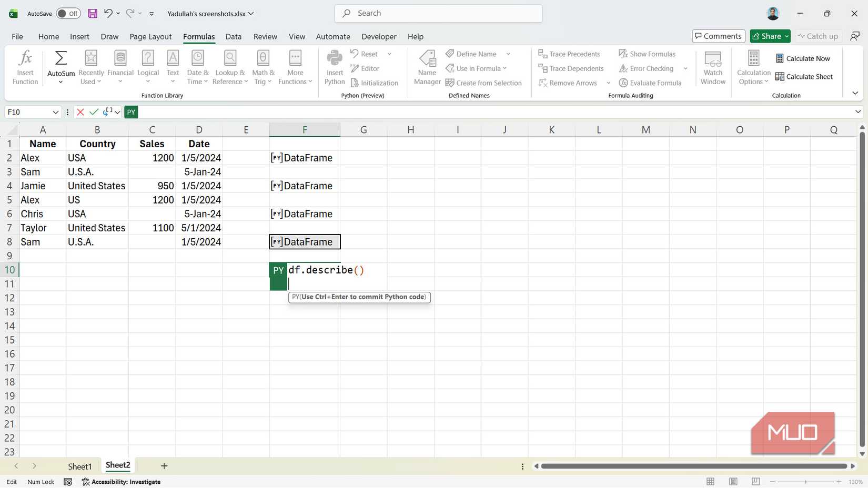Switch to Sheet1 tab
This screenshot has width=868, height=488.
coord(80,466)
